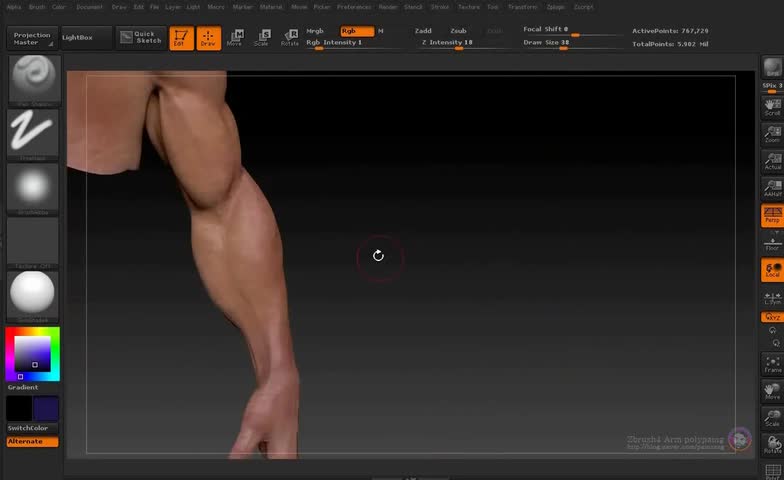Open the Document menu
This screenshot has height=480, width=784.
click(x=90, y=7)
